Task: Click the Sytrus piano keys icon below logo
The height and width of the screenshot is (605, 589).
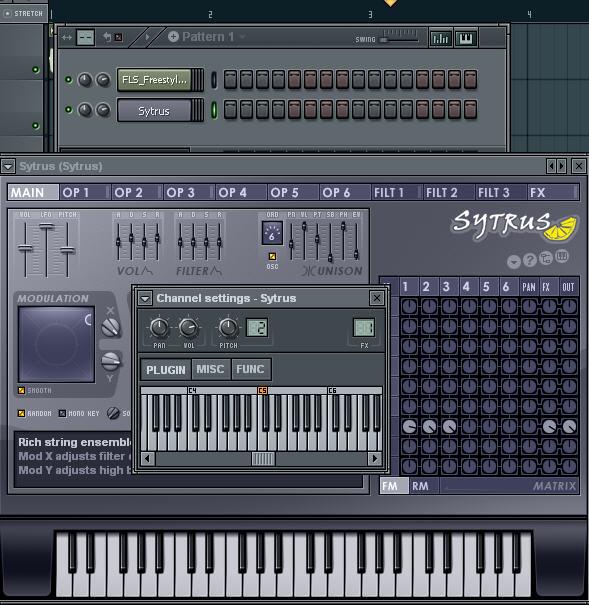Action: point(562,256)
